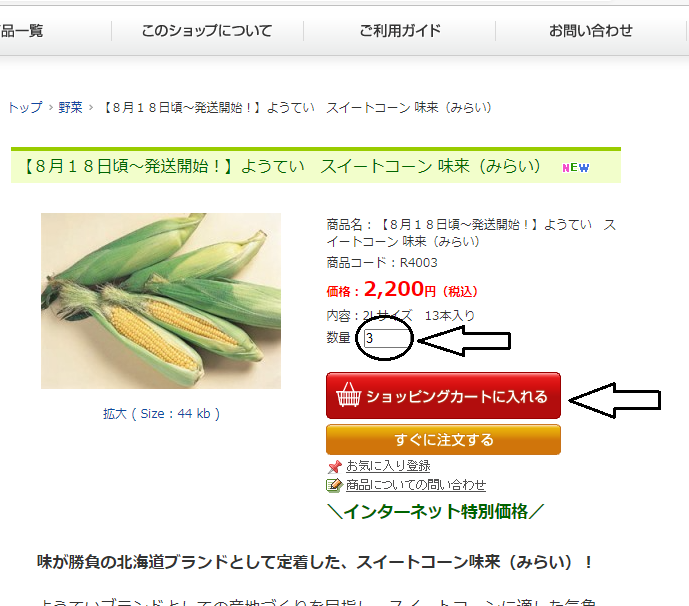Open the 品一覧 product list menu
The image size is (689, 606).
tap(22, 31)
